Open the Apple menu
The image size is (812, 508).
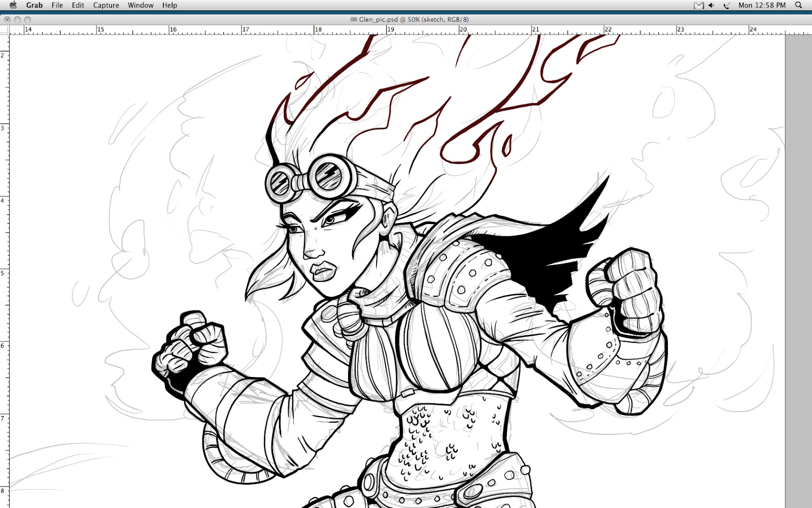(x=13, y=5)
